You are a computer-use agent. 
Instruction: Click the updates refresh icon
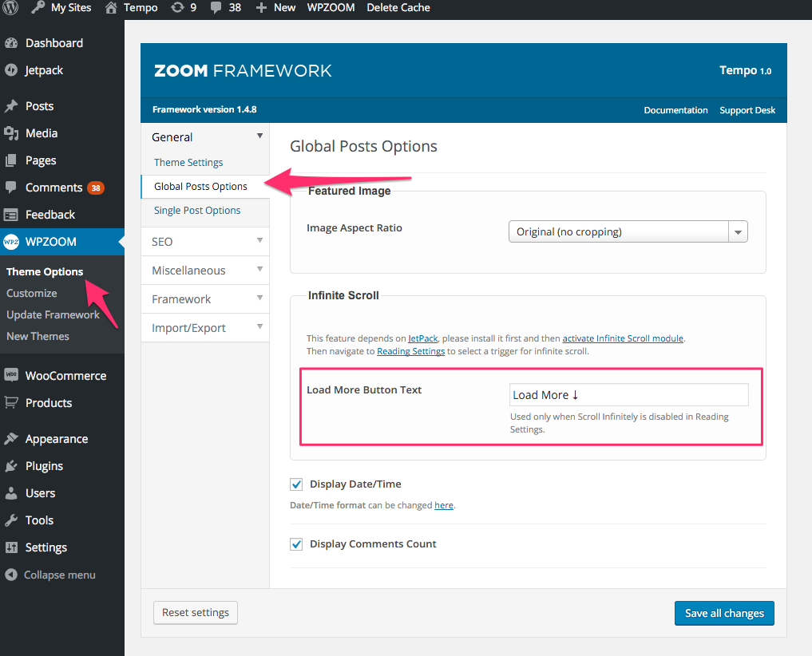(x=177, y=8)
